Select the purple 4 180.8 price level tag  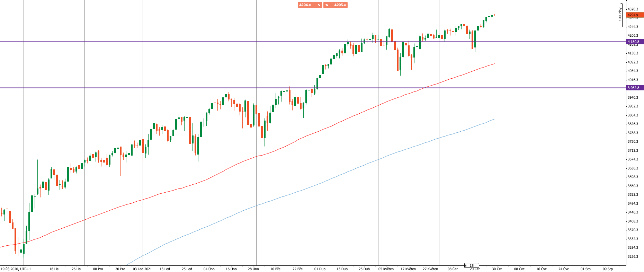pyautogui.click(x=635, y=42)
